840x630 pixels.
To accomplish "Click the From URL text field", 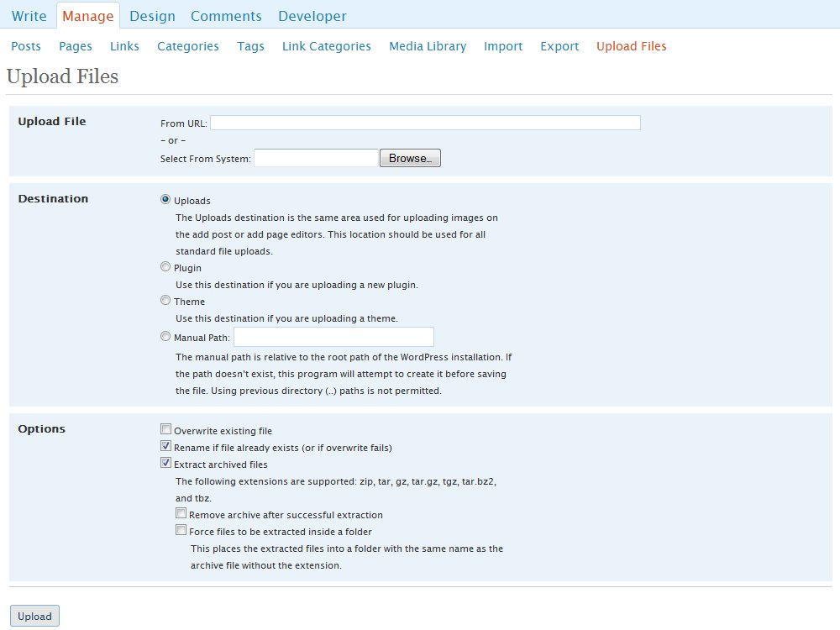I will (425, 123).
